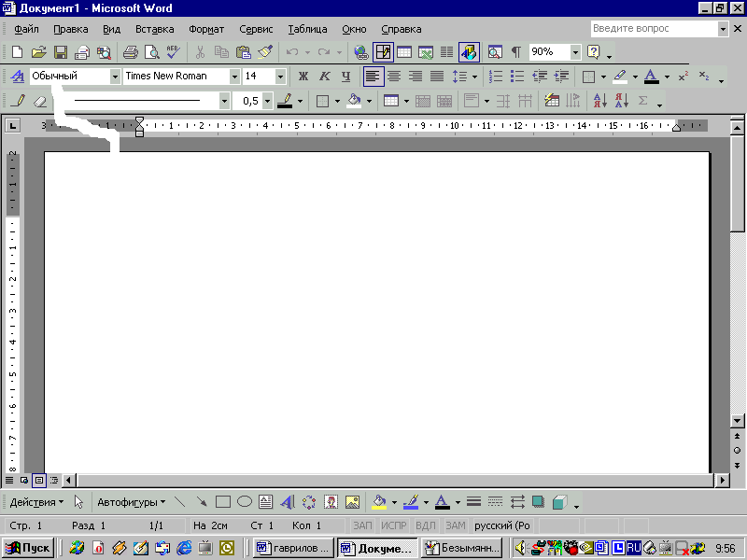Expand the Автофигуры menu

(132, 502)
